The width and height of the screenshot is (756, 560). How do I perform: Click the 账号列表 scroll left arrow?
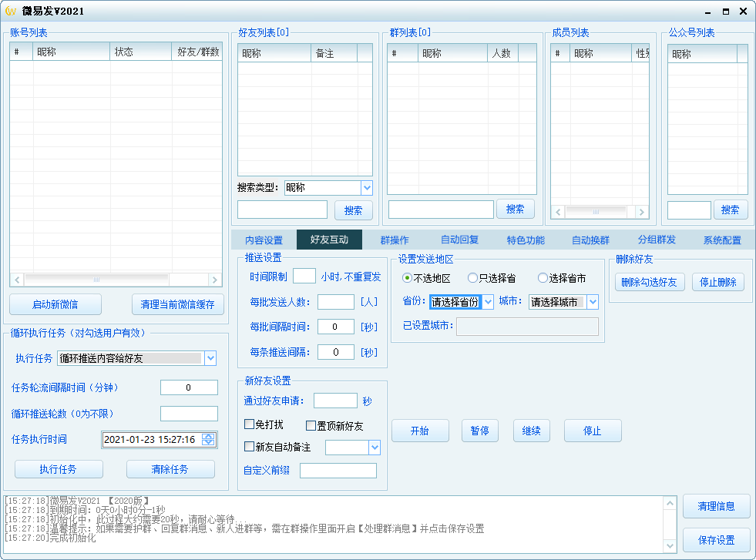(x=17, y=280)
